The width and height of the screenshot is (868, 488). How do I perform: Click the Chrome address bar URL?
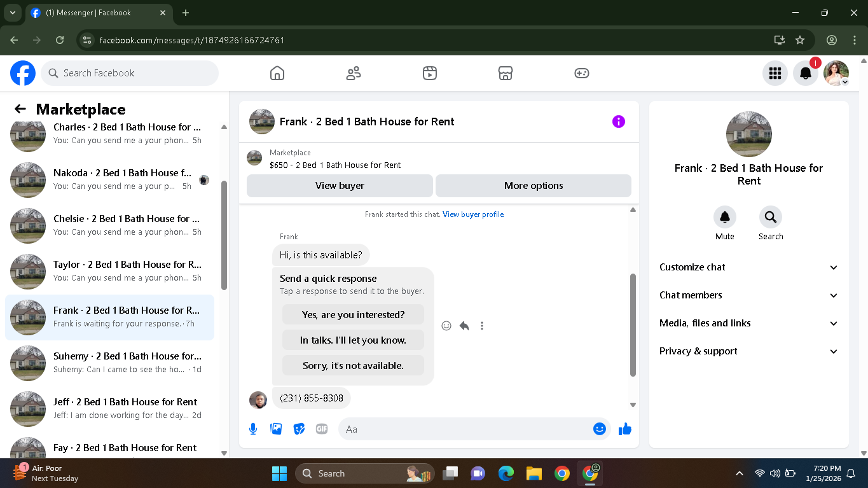point(192,40)
